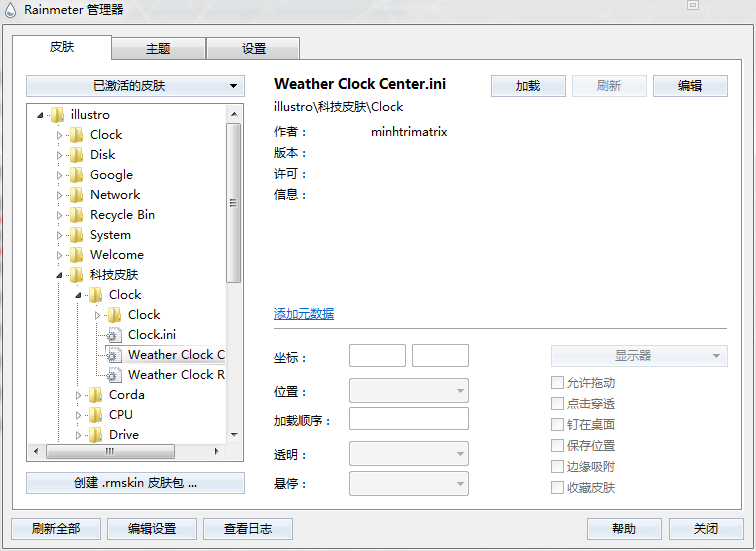
Task: Open the 显示器 dropdown
Action: [639, 356]
